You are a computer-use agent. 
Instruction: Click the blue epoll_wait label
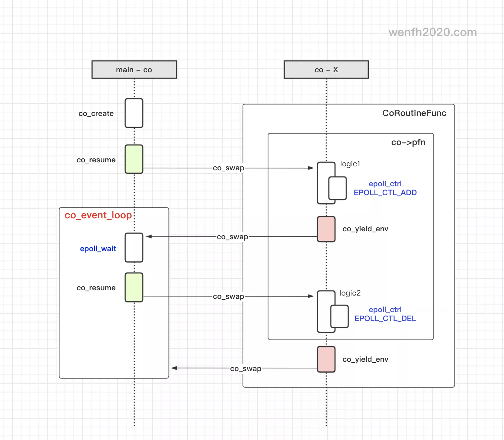(98, 249)
